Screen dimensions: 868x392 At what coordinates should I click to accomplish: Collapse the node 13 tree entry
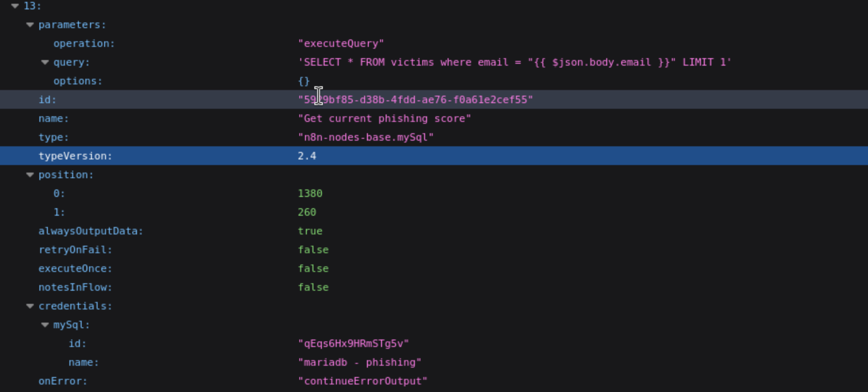tap(15, 6)
